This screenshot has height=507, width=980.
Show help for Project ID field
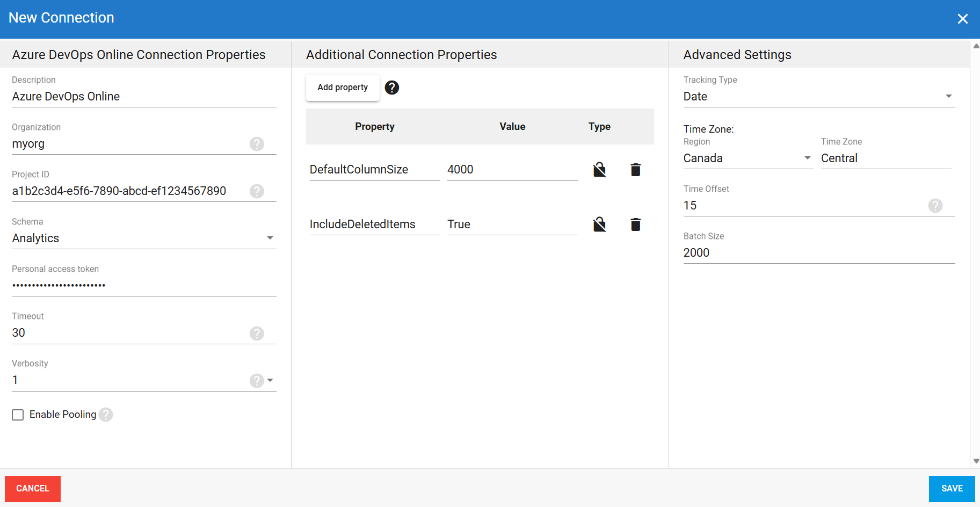click(257, 191)
